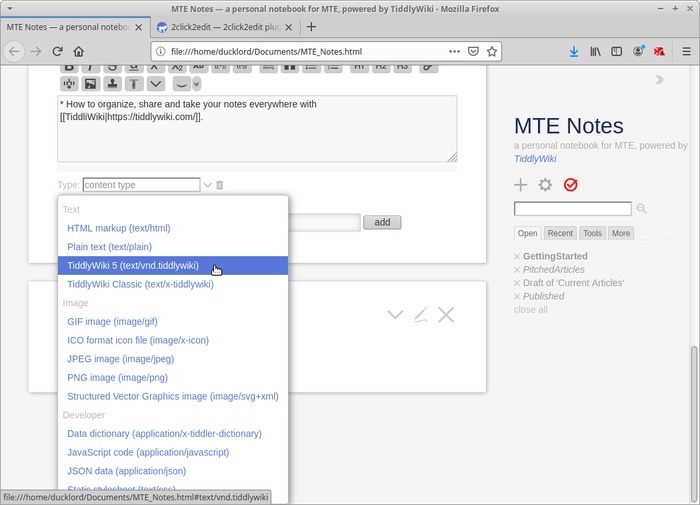
Task: Click the add field button
Action: pyautogui.click(x=382, y=222)
